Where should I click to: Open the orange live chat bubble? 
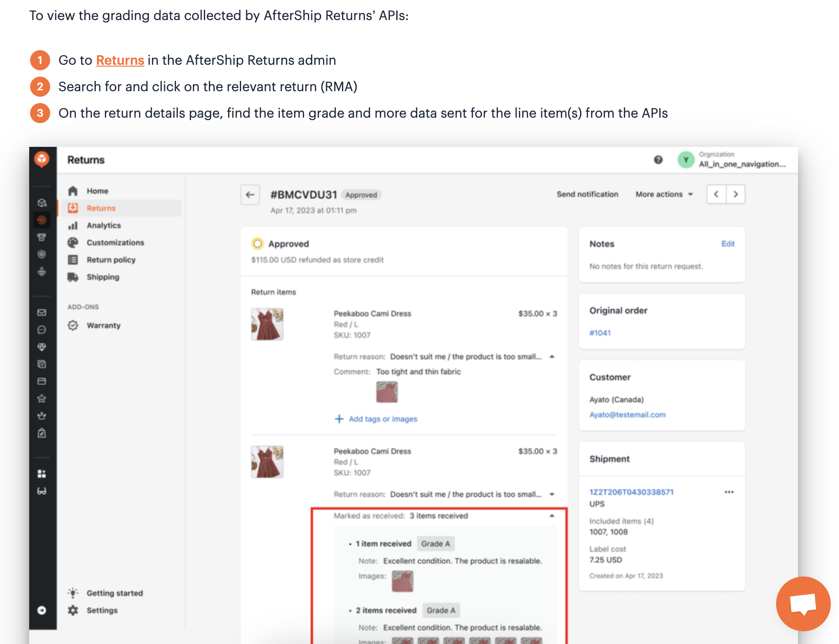point(803,604)
